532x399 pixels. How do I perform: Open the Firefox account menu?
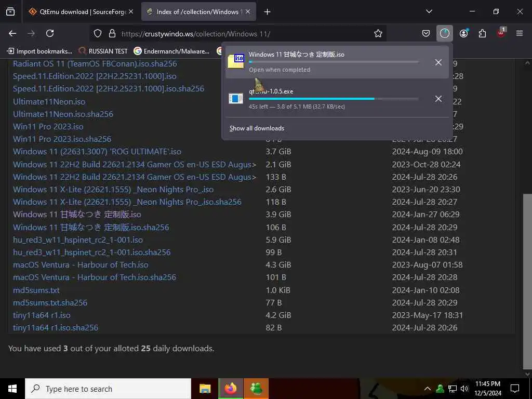pos(463,33)
